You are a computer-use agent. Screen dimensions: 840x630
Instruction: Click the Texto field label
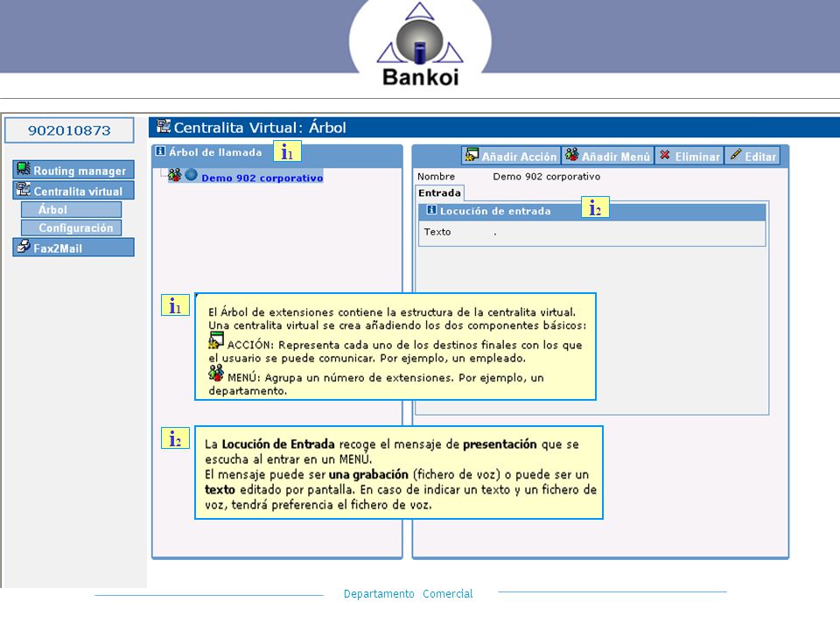(437, 232)
